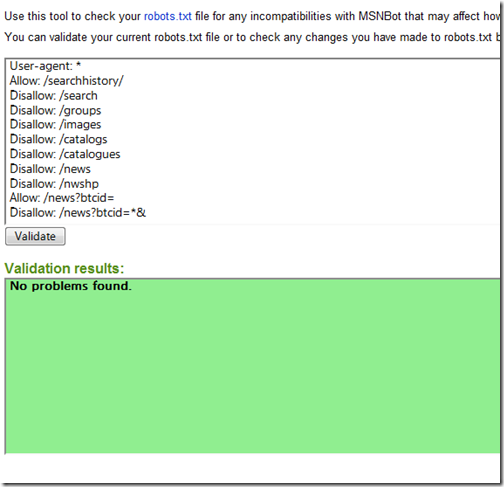This screenshot has height=487, width=504.
Task: Click inside the robots.txt text area
Action: (x=253, y=141)
